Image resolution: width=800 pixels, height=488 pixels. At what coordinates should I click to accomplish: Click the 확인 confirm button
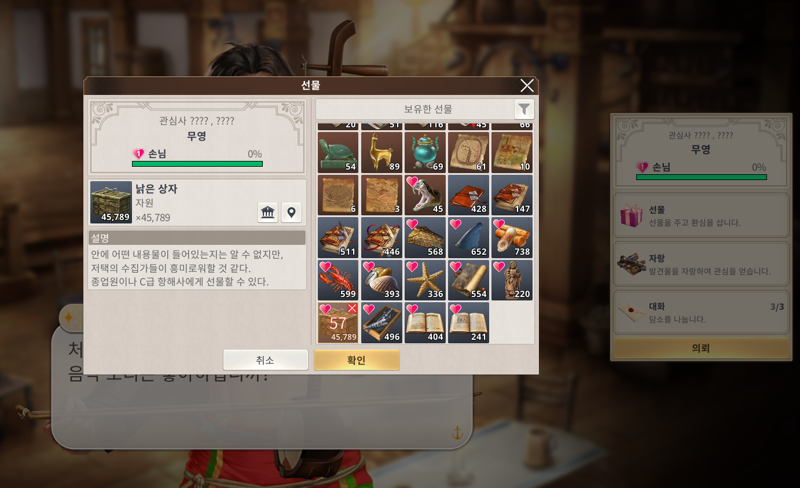pos(357,360)
